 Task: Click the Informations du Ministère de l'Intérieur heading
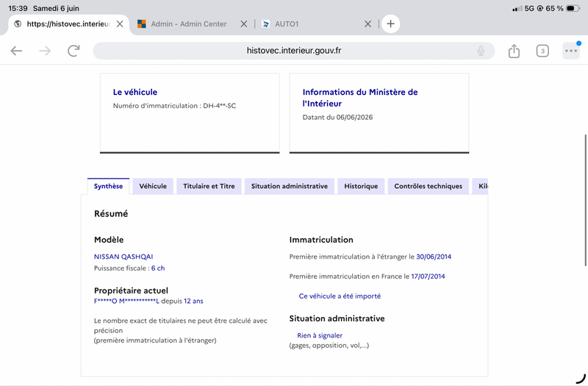360,98
